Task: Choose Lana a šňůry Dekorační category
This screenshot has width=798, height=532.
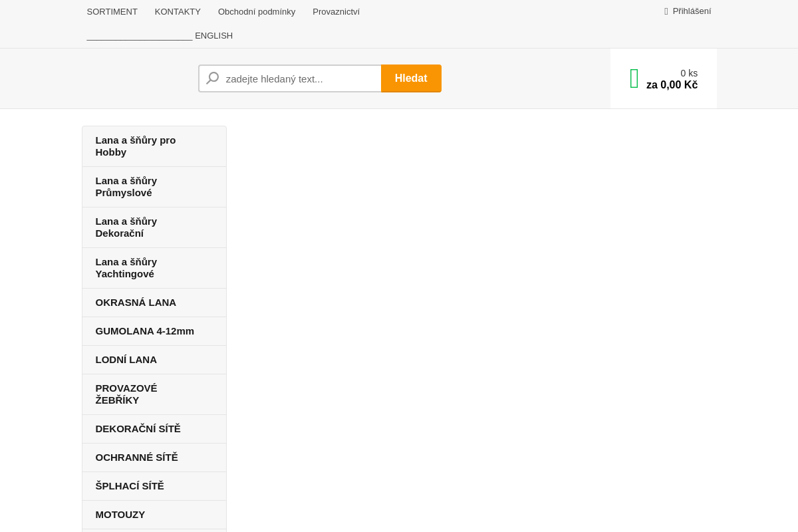Action: [x=126, y=227]
